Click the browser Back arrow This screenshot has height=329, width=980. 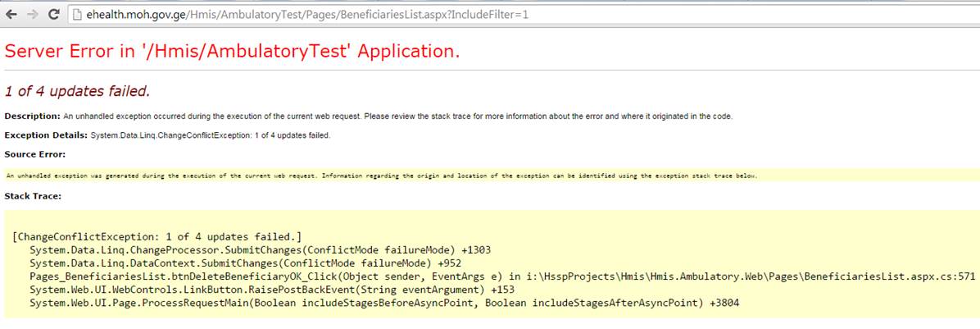[11, 15]
